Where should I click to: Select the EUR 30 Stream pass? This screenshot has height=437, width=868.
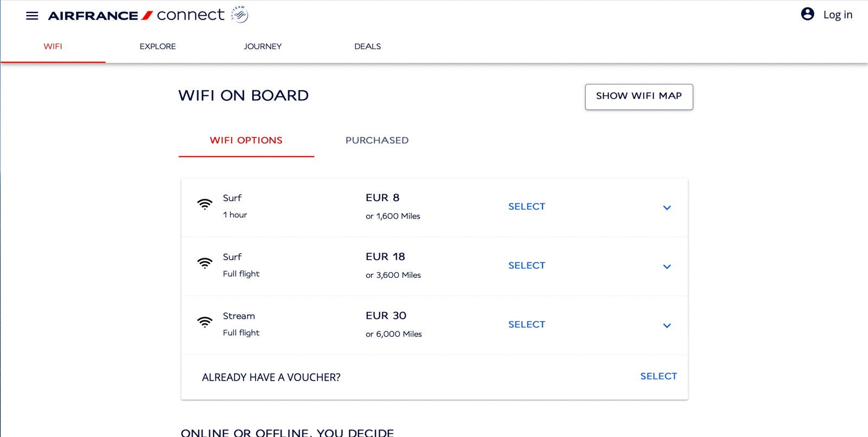526,325
